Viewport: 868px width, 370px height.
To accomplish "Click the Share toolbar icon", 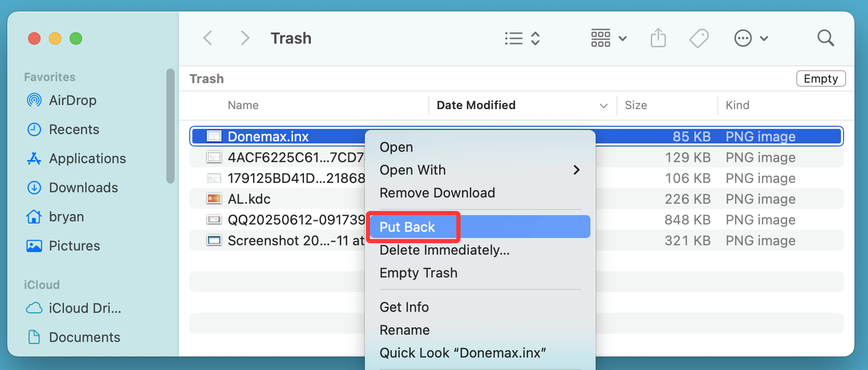I will pos(658,38).
